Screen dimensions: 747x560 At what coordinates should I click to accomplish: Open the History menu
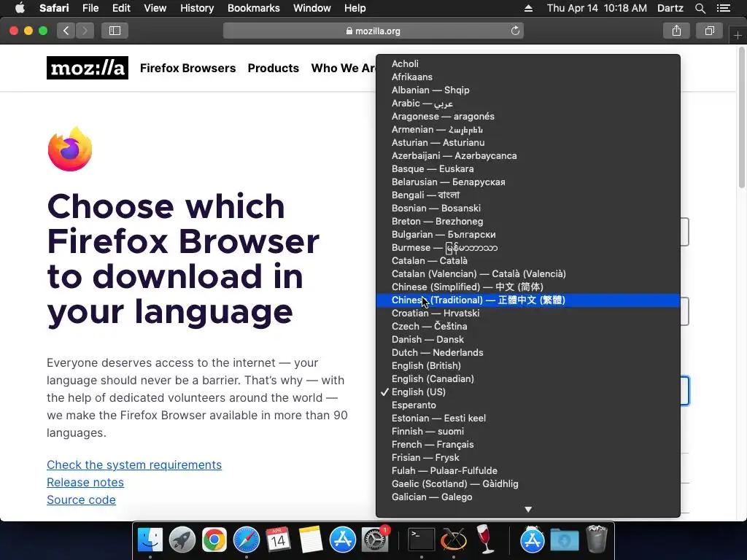(x=197, y=8)
